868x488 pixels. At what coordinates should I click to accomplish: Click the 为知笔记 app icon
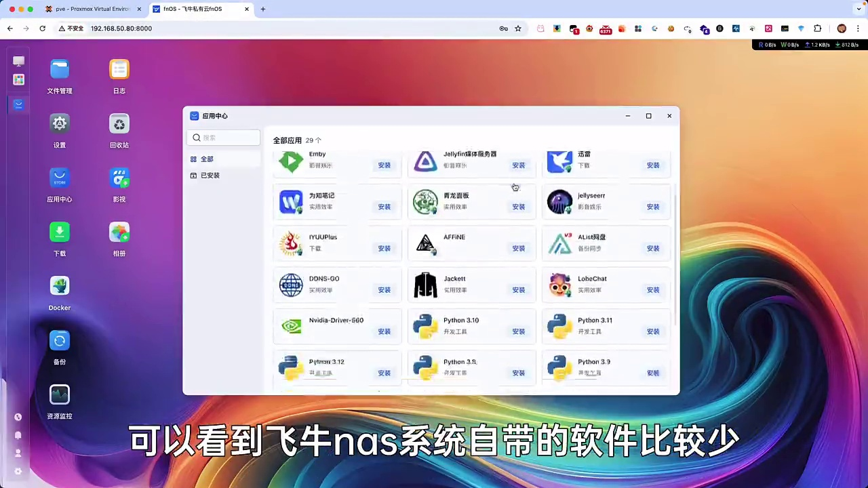pos(291,202)
